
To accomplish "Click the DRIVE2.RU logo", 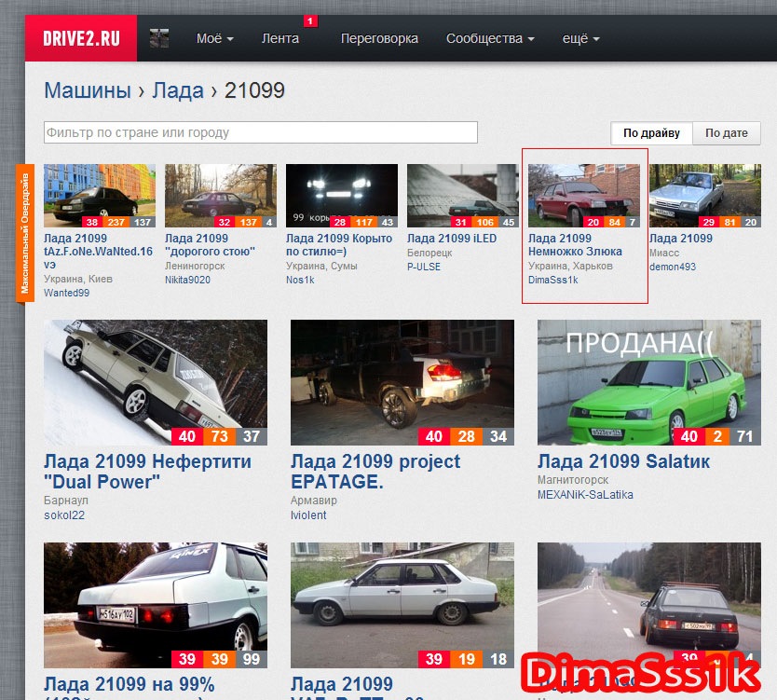I will [x=81, y=38].
